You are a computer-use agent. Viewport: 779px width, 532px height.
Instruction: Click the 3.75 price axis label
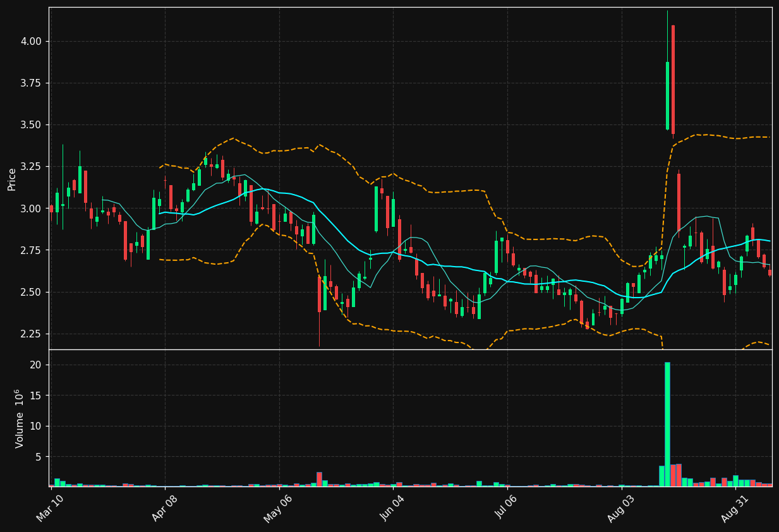(30, 83)
